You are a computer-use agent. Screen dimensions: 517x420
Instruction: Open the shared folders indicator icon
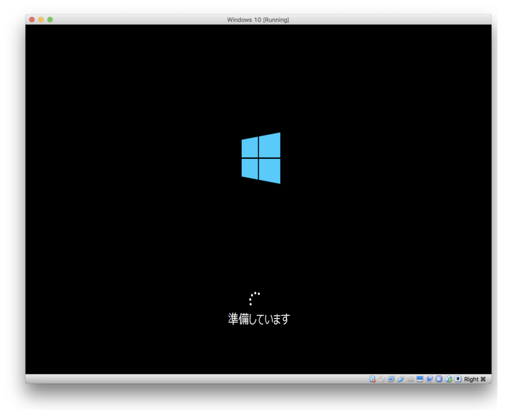[x=410, y=379]
